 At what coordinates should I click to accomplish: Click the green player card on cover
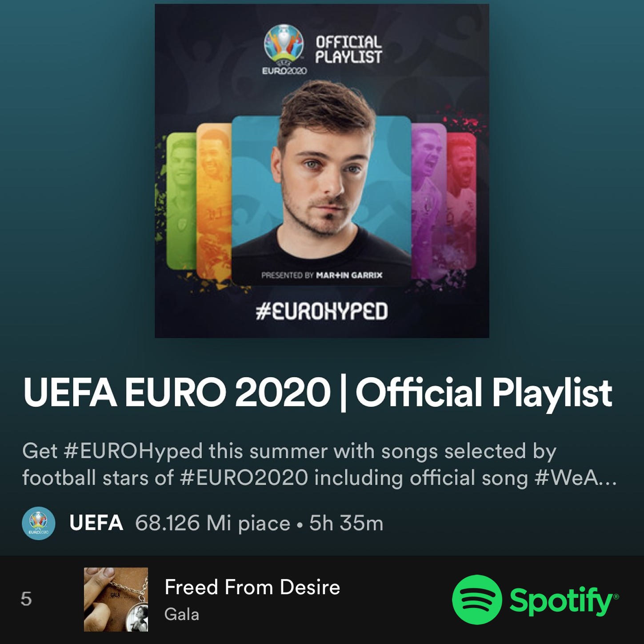[181, 201]
